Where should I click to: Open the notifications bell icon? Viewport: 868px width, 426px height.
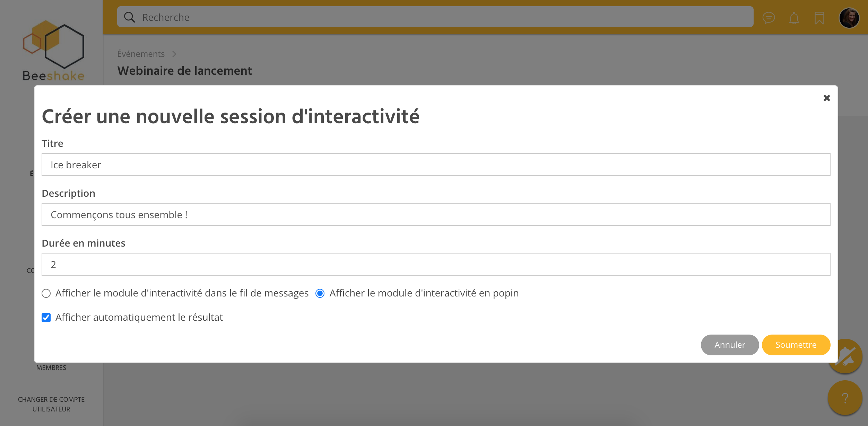(794, 18)
